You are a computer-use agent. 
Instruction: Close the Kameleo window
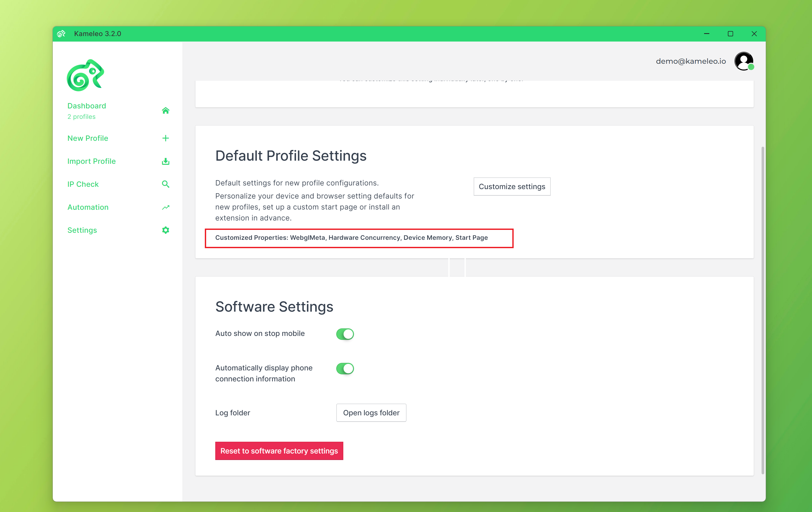(754, 34)
